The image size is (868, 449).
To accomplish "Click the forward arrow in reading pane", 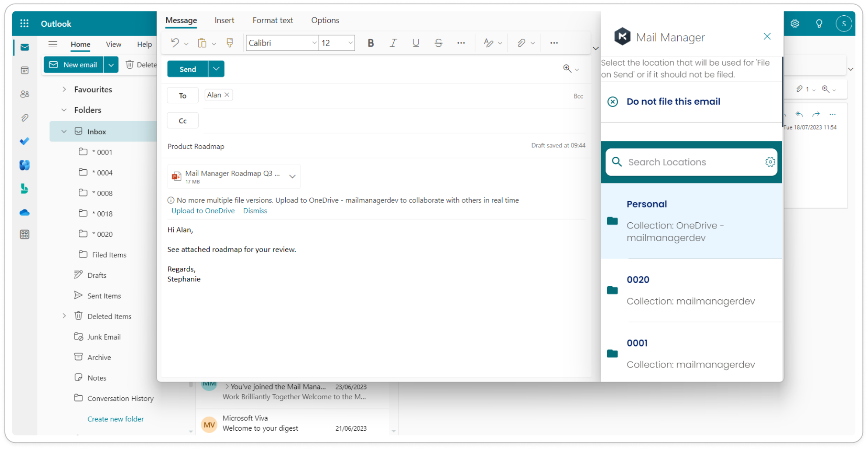I will 816,114.
